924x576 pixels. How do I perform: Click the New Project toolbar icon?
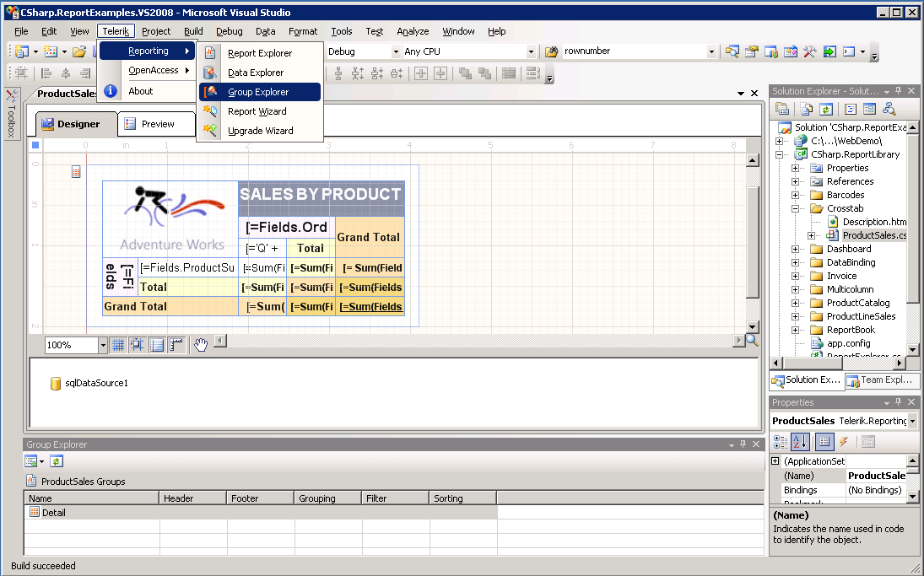(x=22, y=51)
